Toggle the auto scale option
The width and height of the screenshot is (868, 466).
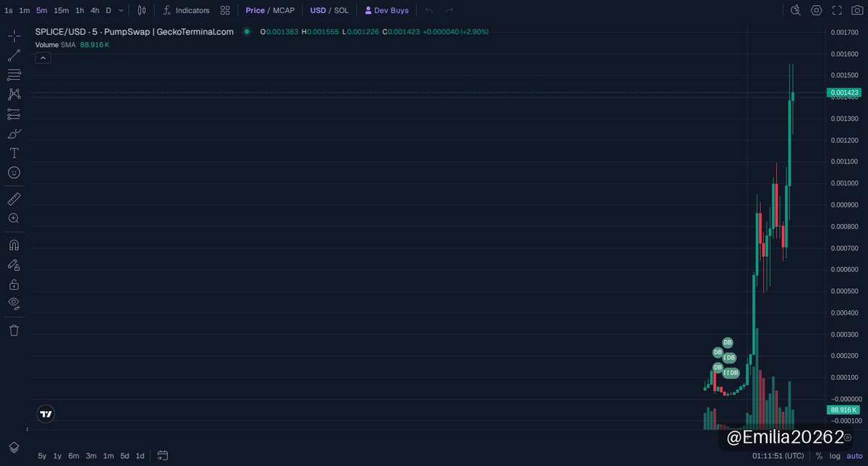pos(855,456)
